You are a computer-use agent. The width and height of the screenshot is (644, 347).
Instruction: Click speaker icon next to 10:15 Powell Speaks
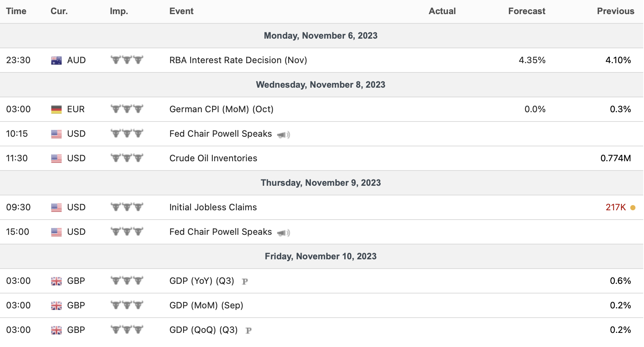click(x=283, y=135)
